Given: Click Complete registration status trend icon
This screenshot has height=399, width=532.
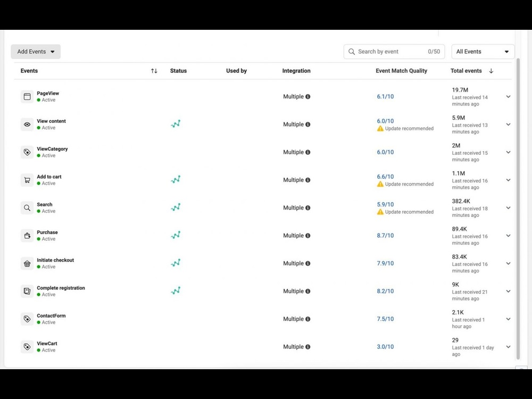Looking at the screenshot, I should 176,291.
